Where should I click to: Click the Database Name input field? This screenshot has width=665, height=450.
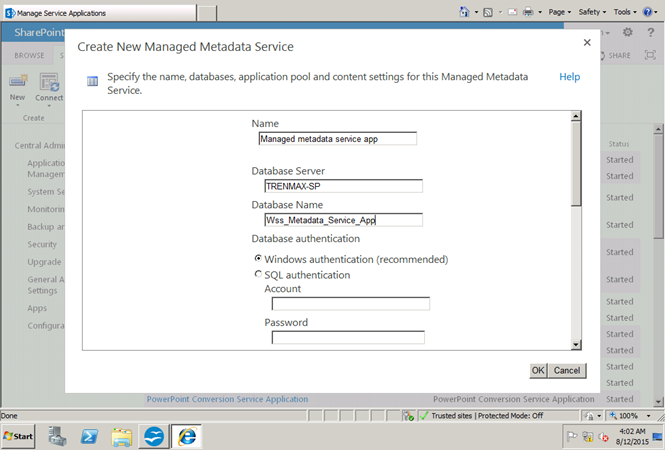(344, 220)
